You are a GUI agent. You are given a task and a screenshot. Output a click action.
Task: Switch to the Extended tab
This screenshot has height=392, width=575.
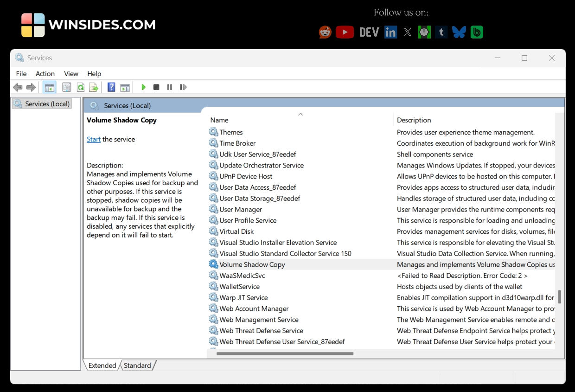tap(102, 366)
